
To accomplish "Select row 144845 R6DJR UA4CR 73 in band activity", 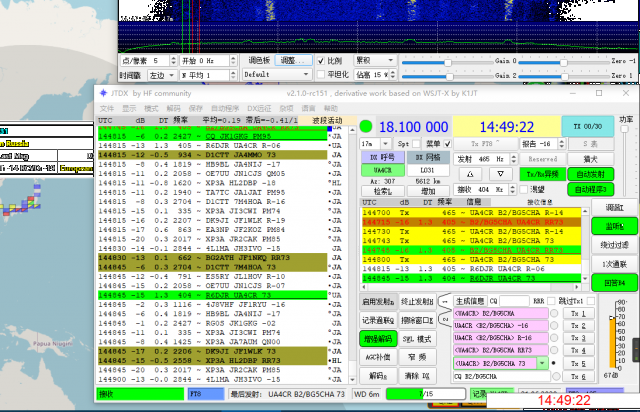I will [x=213, y=295].
